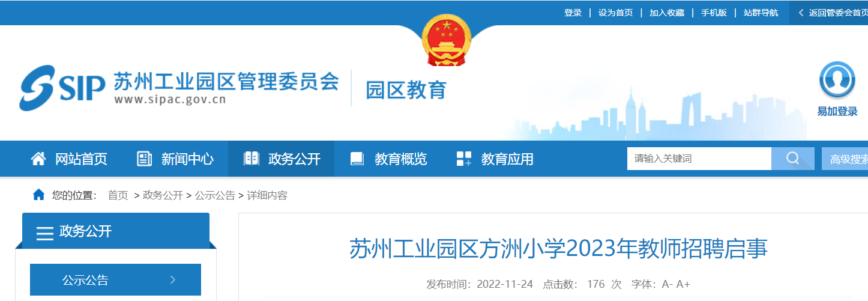The image size is (868, 301).
Task: Click the national emblem icon
Action: click(446, 40)
